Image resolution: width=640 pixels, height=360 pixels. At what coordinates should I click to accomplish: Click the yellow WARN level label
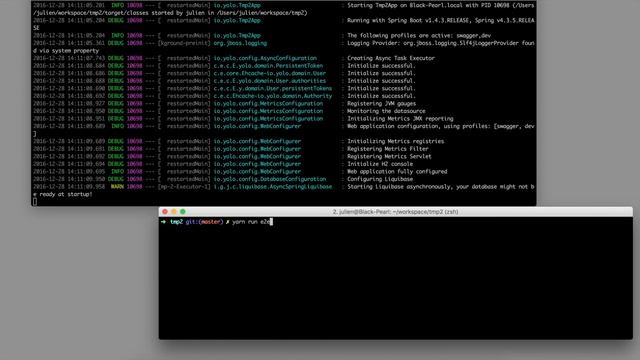(x=117, y=187)
